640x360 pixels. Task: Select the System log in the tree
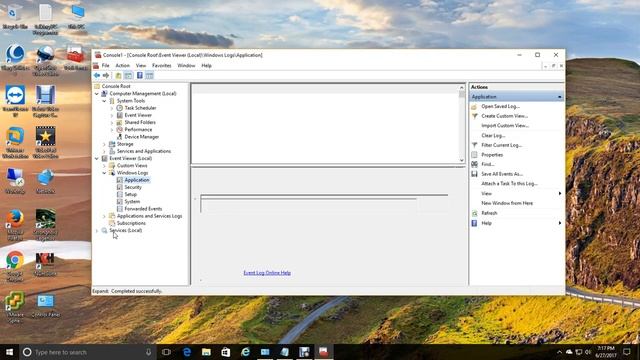[x=132, y=202]
